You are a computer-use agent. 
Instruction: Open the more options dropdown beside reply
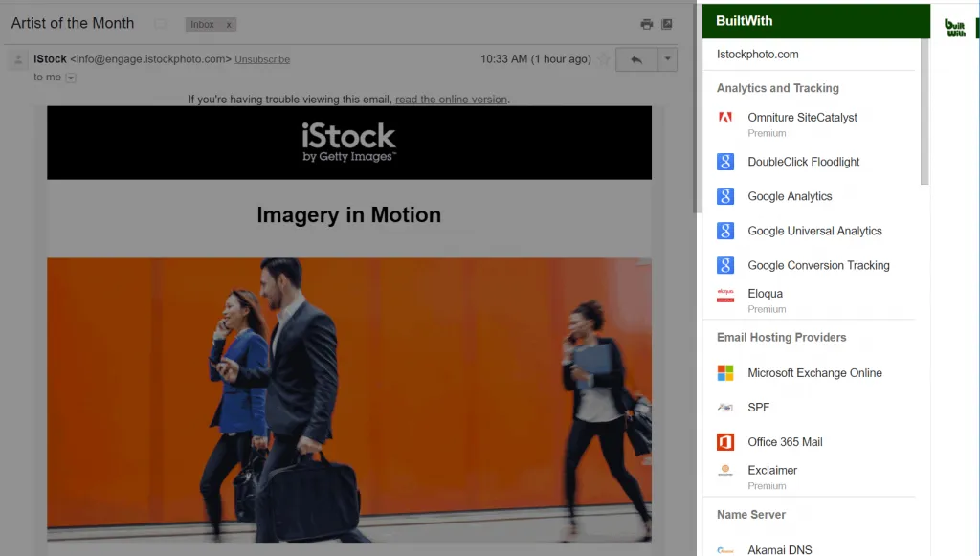point(667,59)
